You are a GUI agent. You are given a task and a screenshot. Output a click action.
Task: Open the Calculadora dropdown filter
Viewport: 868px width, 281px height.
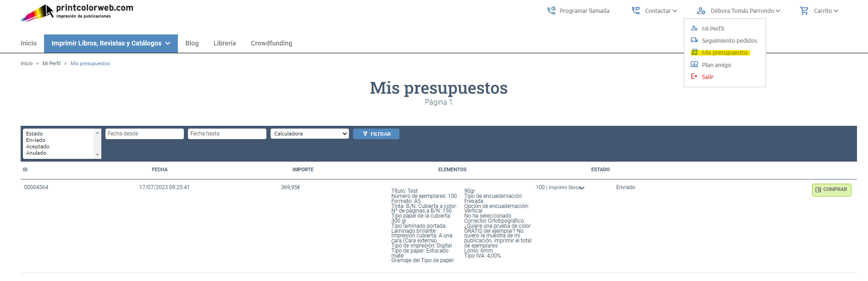tap(310, 134)
